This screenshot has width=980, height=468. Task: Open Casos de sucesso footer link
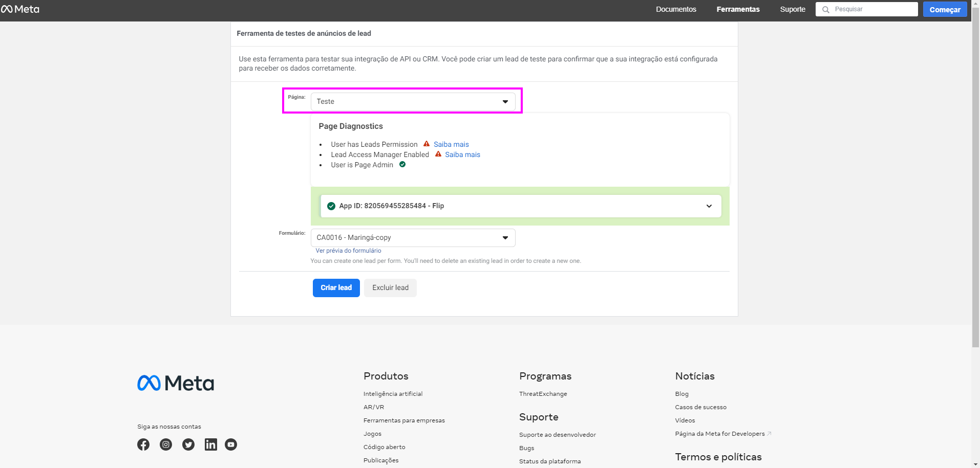click(x=700, y=407)
